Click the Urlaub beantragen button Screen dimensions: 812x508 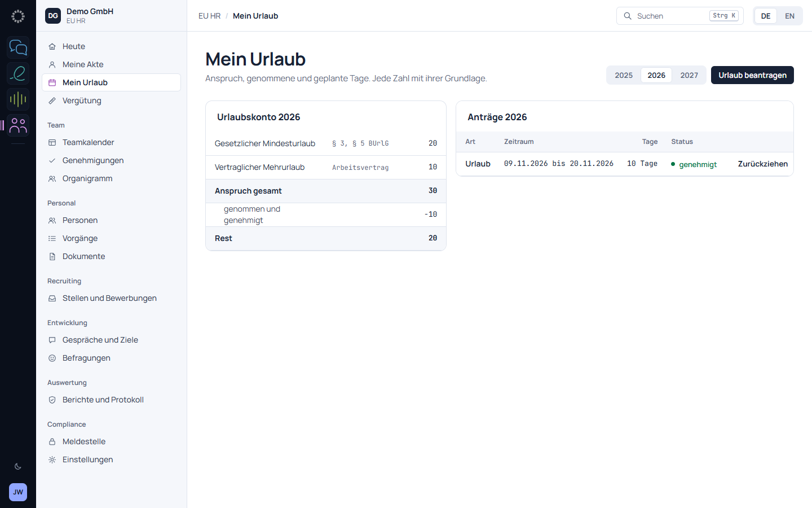coord(752,75)
